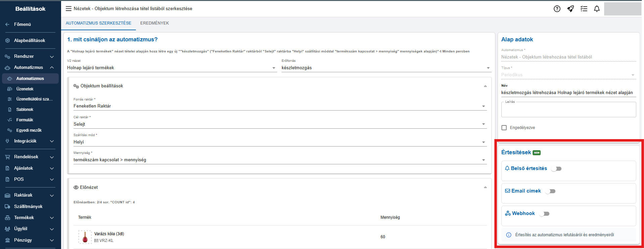
Task: Click the Főmenü back arrow icon
Action: click(x=7, y=25)
